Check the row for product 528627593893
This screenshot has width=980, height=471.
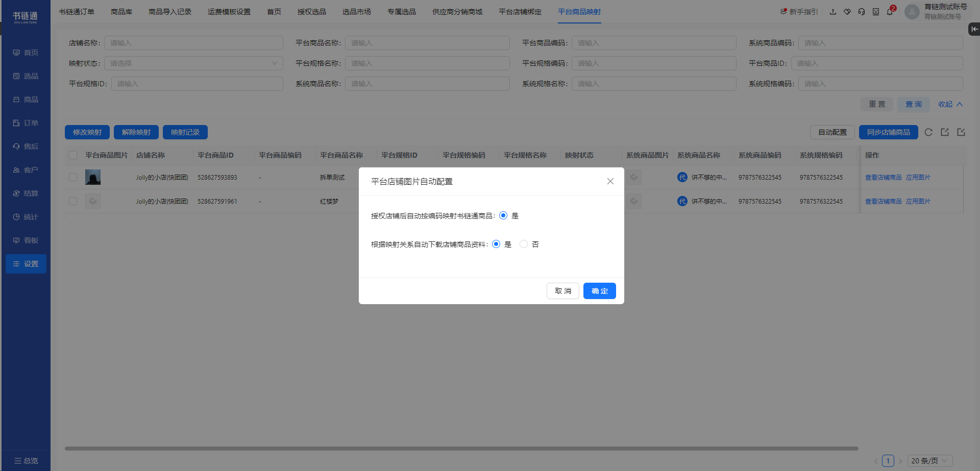point(73,177)
